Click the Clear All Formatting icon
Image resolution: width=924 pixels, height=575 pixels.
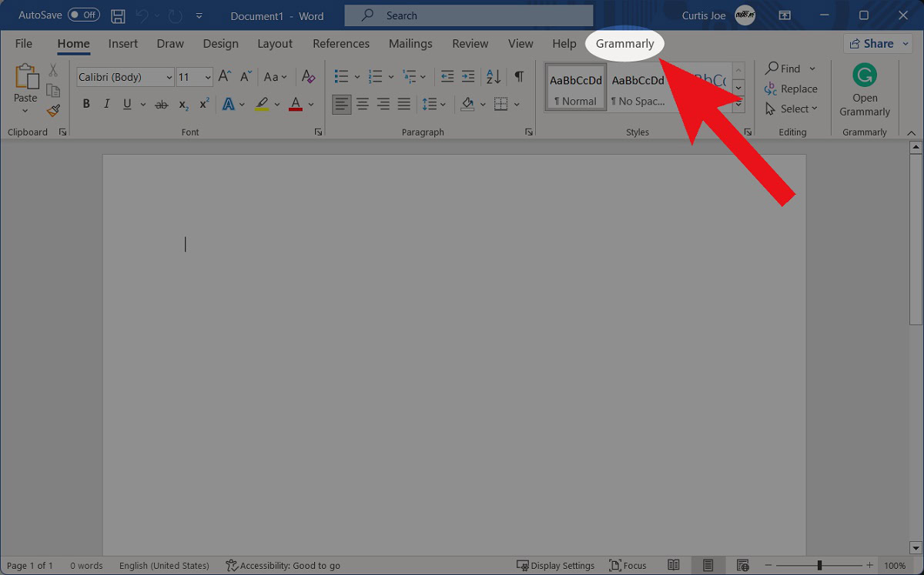pos(308,76)
